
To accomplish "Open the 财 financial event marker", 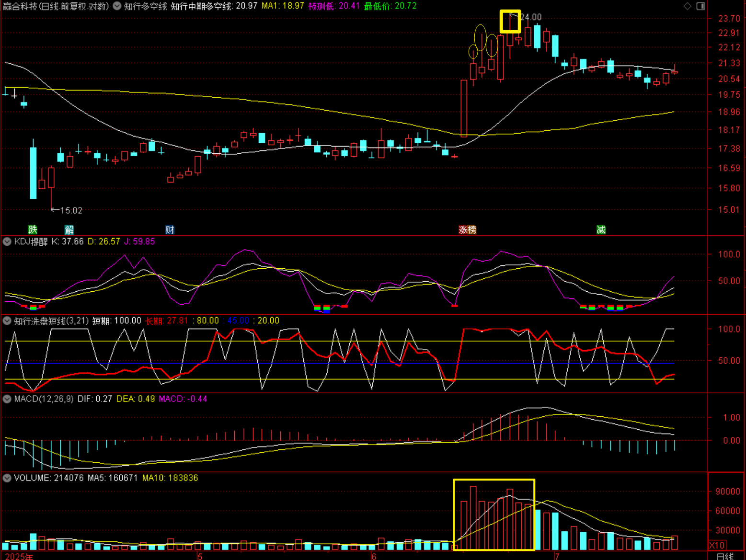I will 170,229.
